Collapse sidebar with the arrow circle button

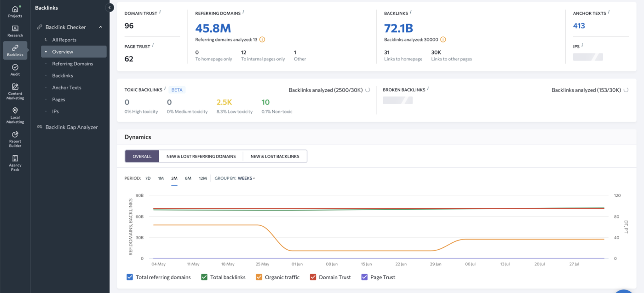[109, 7]
